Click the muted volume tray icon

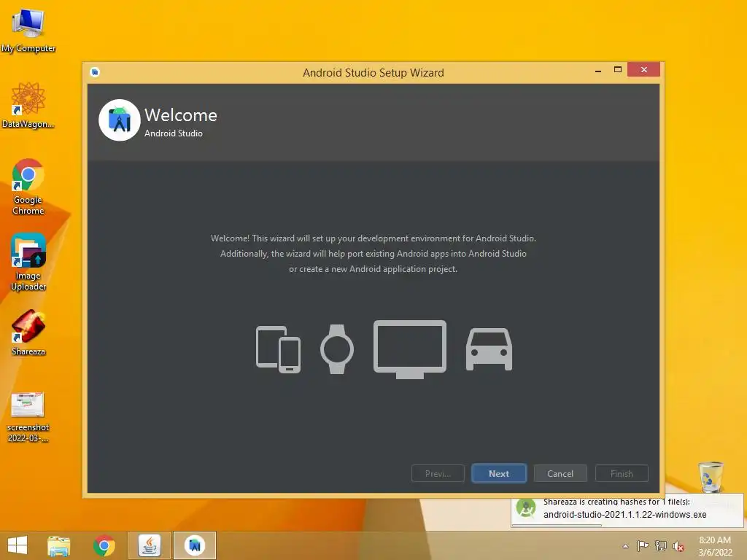pos(678,546)
